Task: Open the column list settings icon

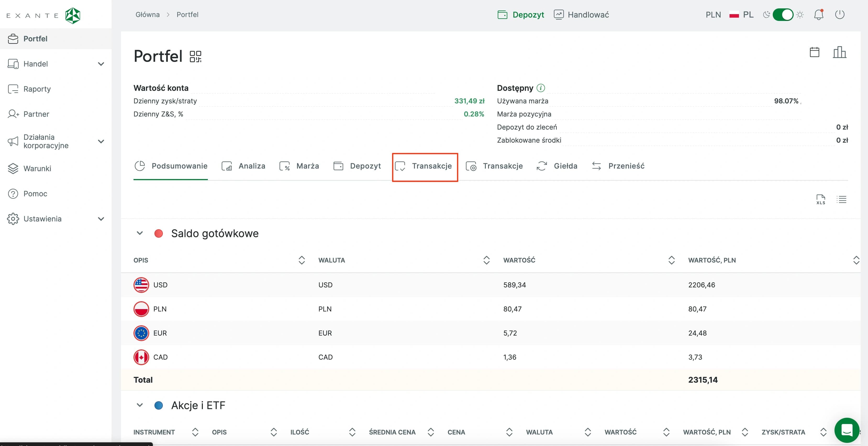Action: point(841,199)
